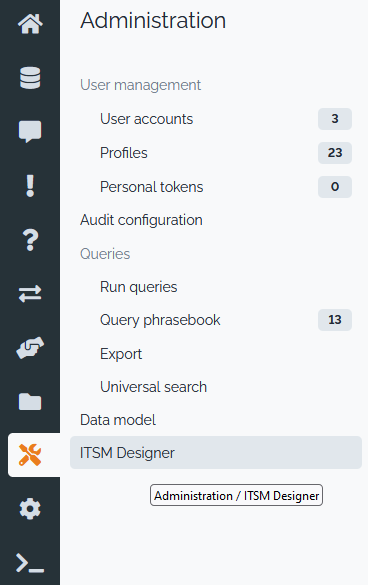Select the exclamation mark incident icon

pyautogui.click(x=30, y=186)
